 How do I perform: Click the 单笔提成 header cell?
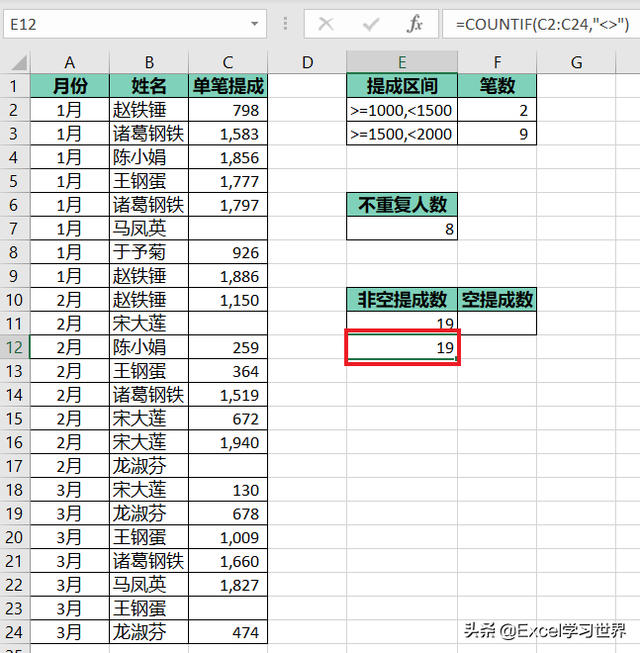[x=228, y=86]
